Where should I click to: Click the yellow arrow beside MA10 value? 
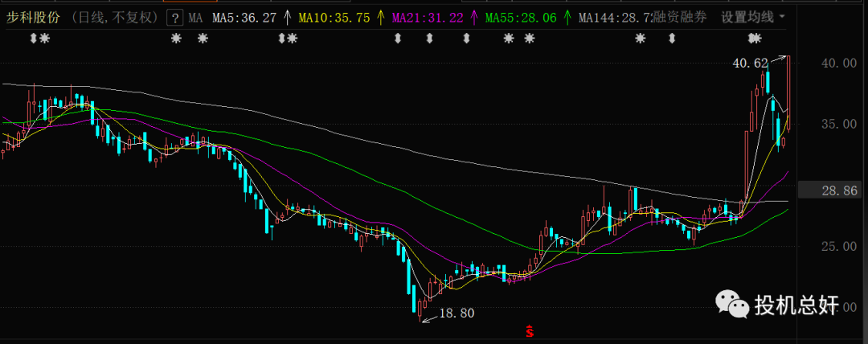tap(380, 17)
